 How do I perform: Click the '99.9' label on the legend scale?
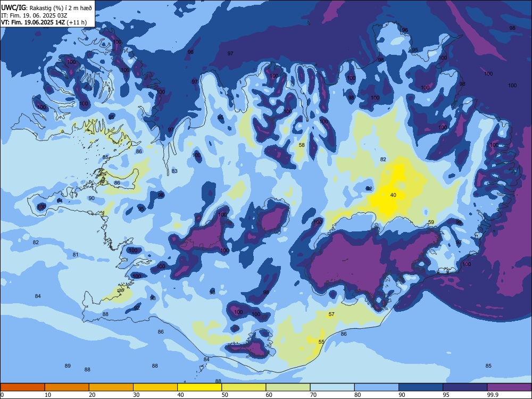(x=493, y=395)
